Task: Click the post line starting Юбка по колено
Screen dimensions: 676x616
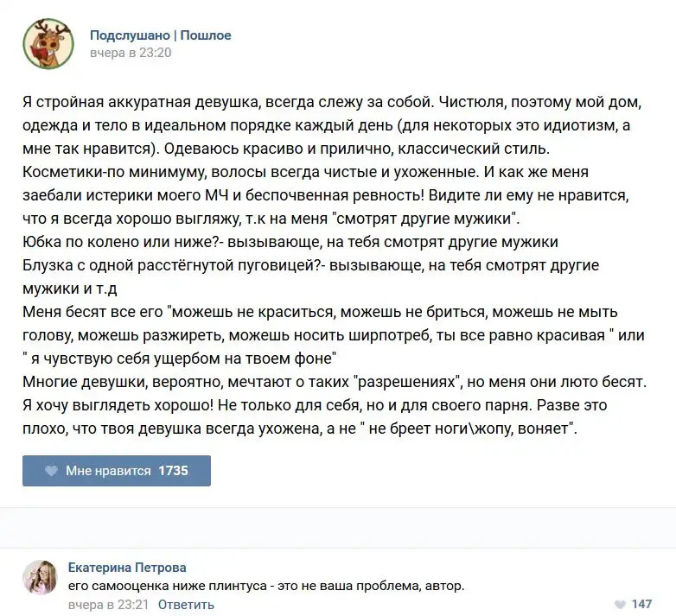Action: point(290,242)
